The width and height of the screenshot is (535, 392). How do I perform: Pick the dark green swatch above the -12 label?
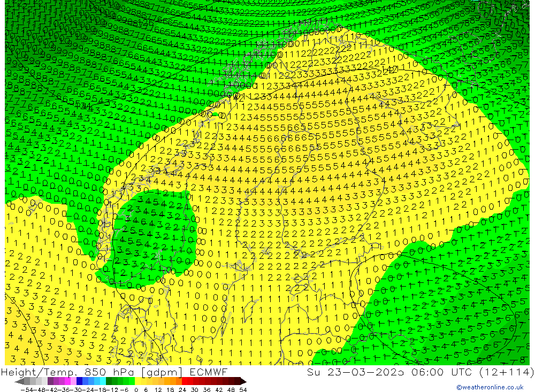coord(109,381)
